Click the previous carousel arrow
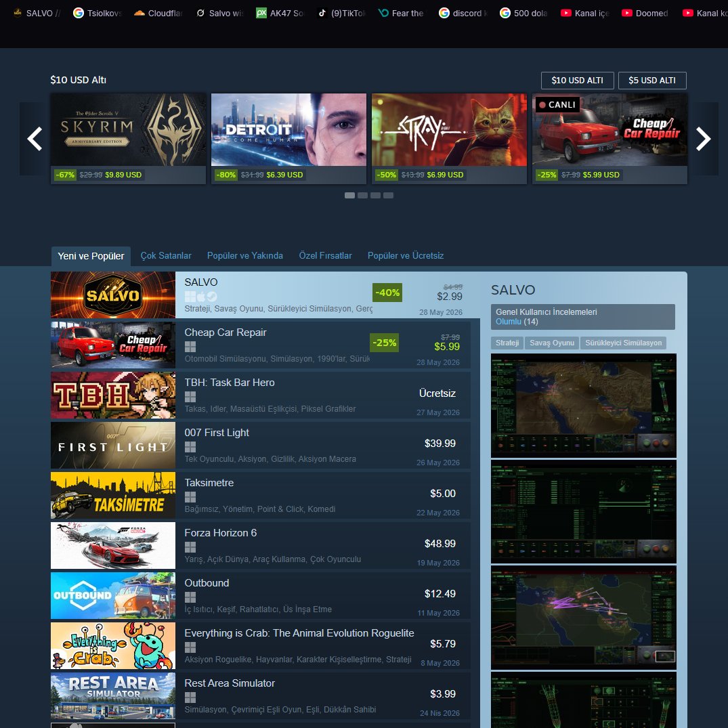Viewport: 728px width, 728px height. pyautogui.click(x=35, y=138)
